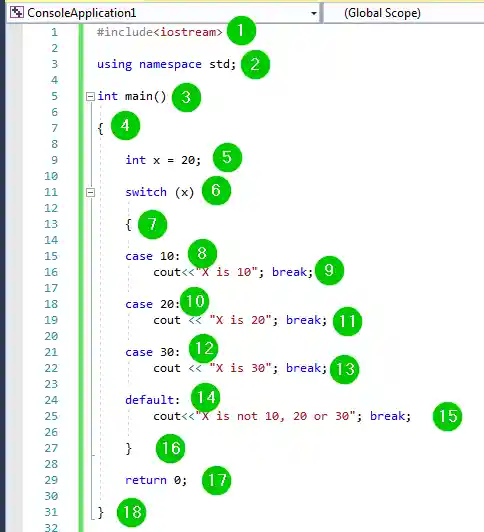
Task: Click green annotation badge number 2
Action: 255,64
